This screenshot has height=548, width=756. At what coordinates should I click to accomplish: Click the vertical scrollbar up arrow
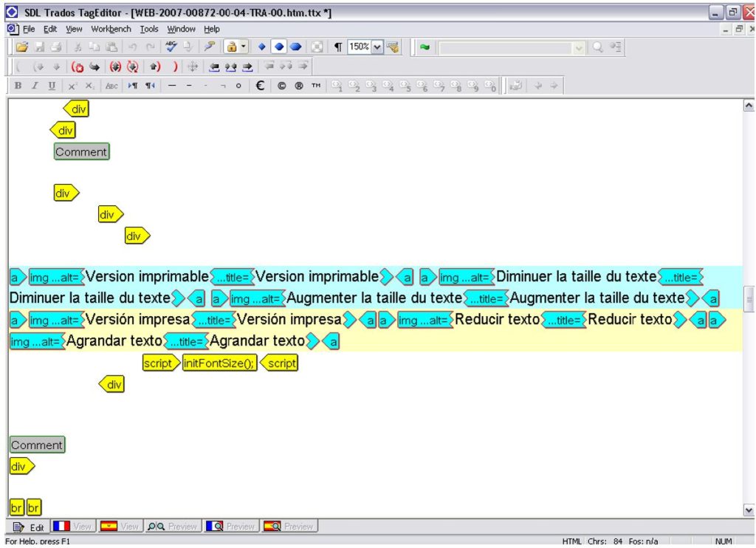point(749,106)
